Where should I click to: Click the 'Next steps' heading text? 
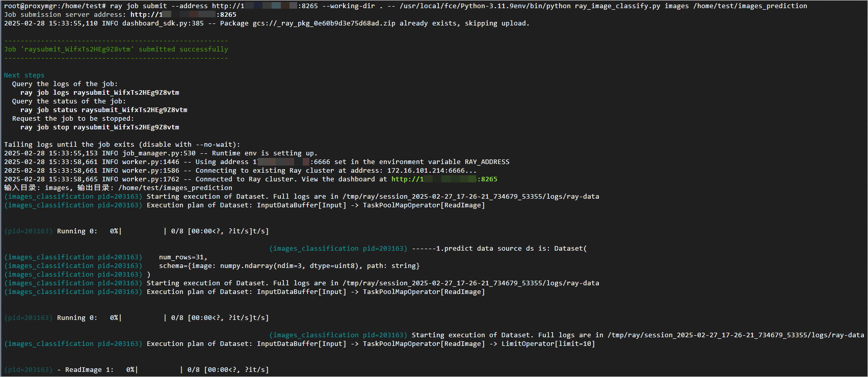point(24,75)
